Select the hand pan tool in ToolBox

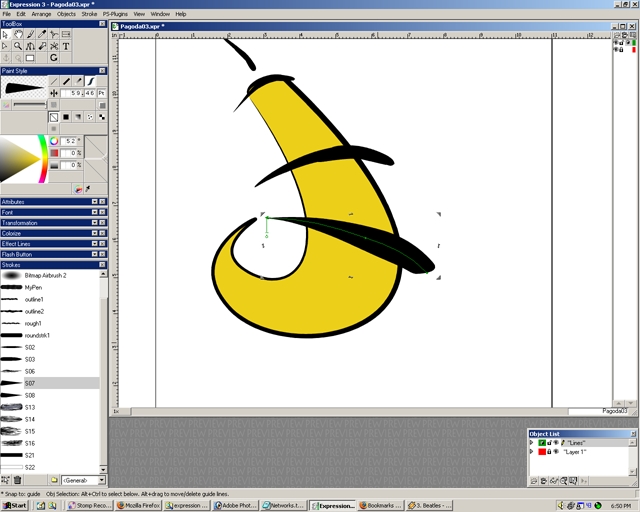pyautogui.click(x=18, y=34)
